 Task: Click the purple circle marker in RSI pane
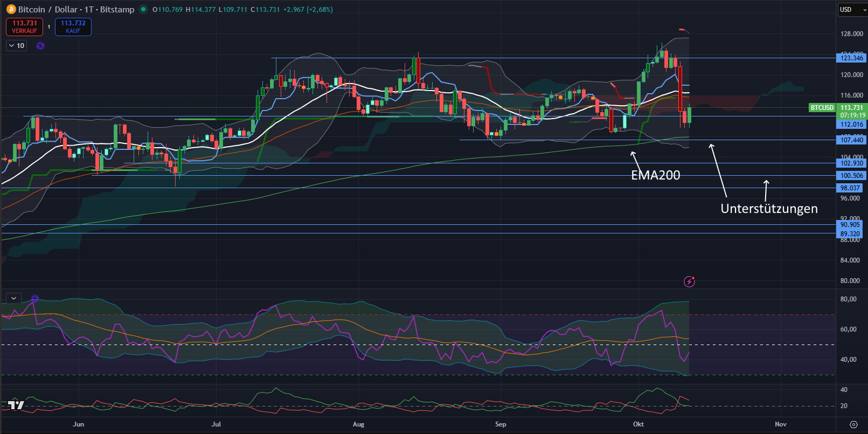pyautogui.click(x=35, y=298)
